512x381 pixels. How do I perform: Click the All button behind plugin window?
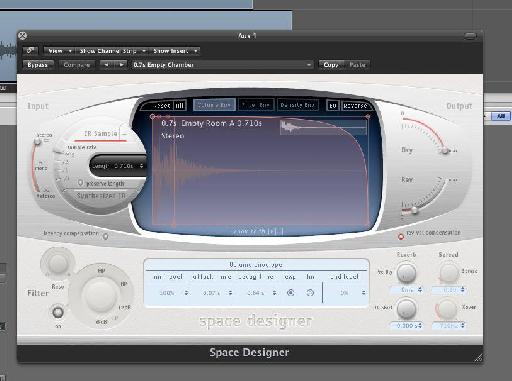[x=501, y=116]
